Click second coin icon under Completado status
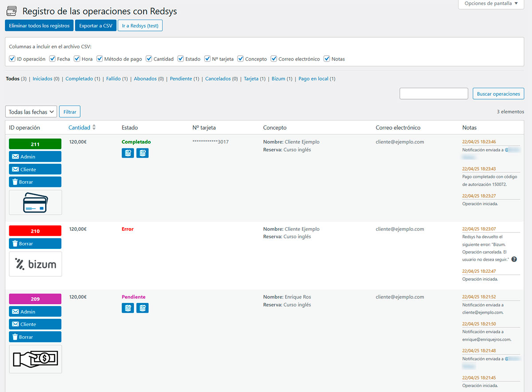532x392 pixels. [x=142, y=153]
